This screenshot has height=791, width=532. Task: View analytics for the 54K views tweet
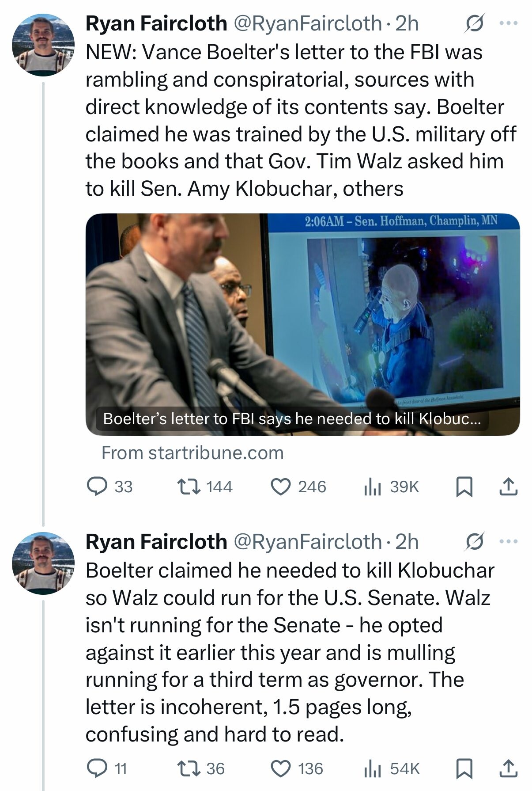391,768
